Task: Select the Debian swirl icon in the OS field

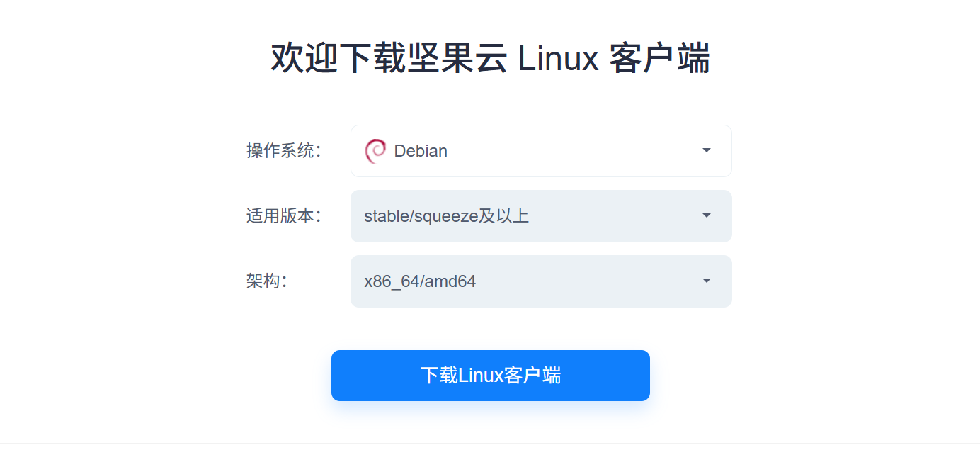Action: [x=373, y=150]
